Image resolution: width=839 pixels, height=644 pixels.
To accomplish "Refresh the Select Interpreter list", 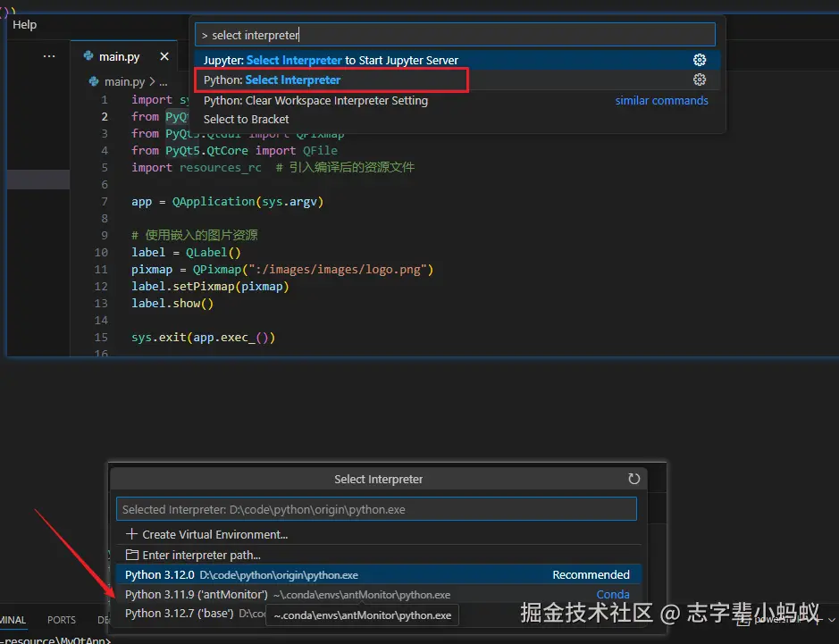I will point(633,479).
